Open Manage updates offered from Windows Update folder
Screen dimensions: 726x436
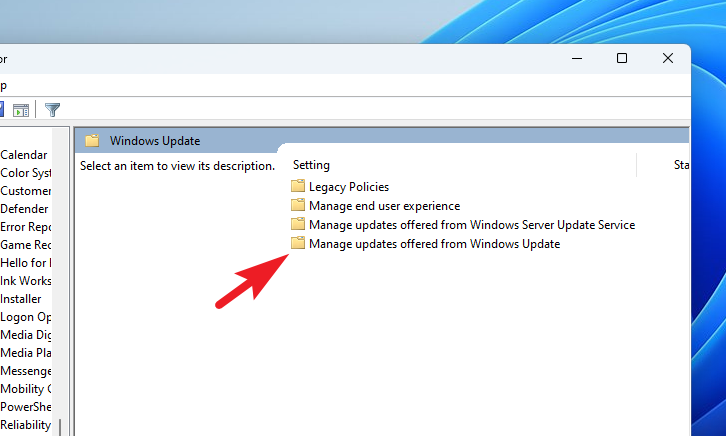pyautogui.click(x=426, y=243)
